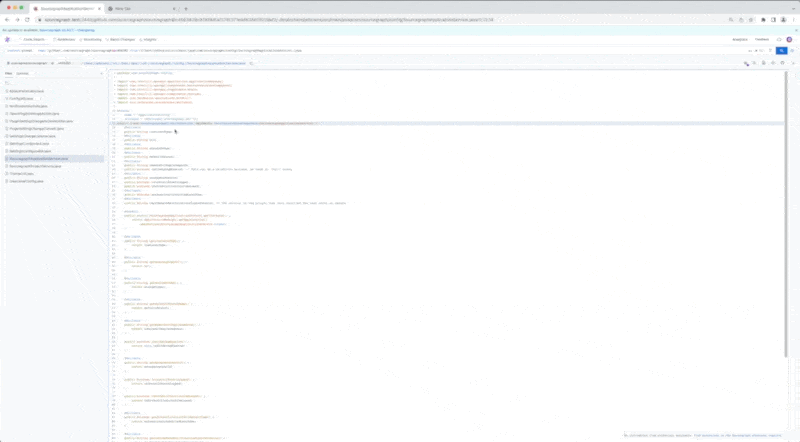Viewport: 800px width, 442px height.
Task: Click the code view vertical scrollbar
Action: click(786, 214)
